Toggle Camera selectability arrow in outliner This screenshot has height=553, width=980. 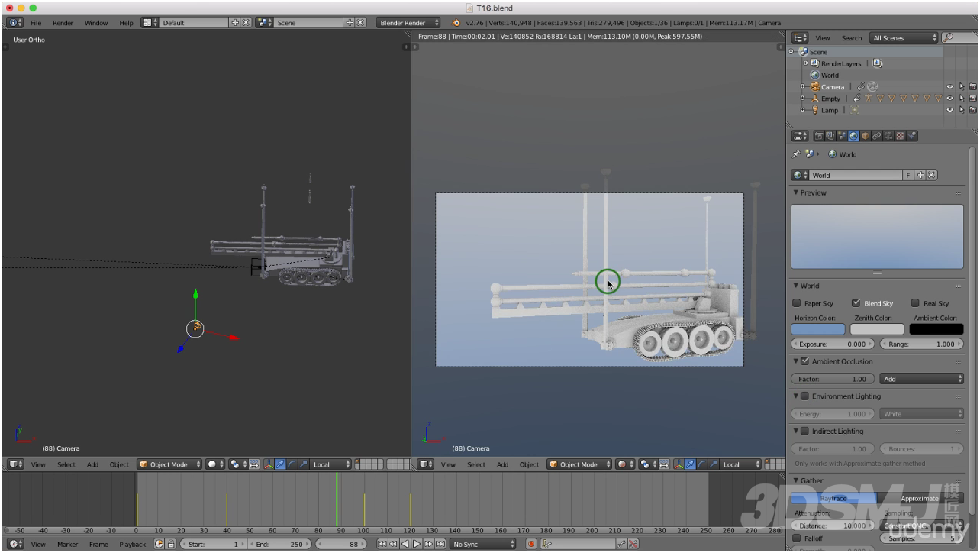962,87
